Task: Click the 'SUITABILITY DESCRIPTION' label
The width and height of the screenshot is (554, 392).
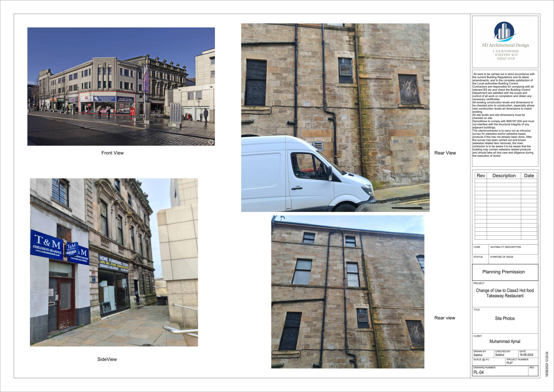Action: pos(505,247)
